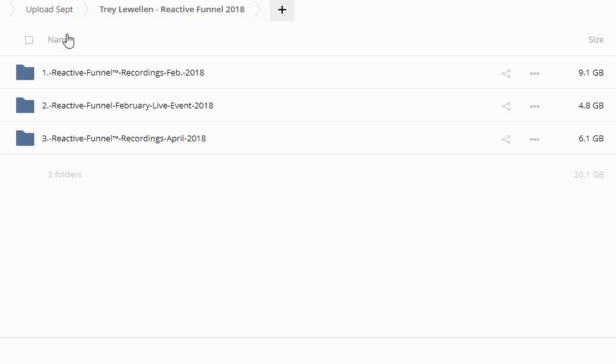Click folder icon for Recordings-April-2018

pos(25,138)
